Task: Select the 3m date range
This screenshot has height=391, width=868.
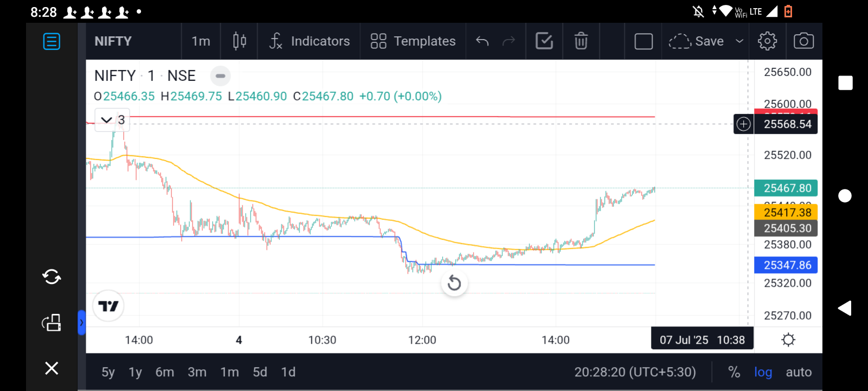Action: click(x=197, y=372)
